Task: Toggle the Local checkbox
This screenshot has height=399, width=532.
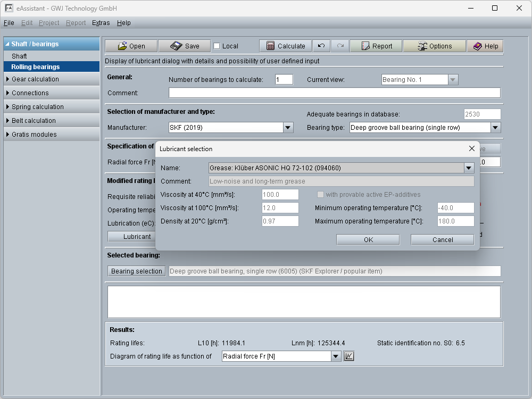Action: click(x=217, y=46)
